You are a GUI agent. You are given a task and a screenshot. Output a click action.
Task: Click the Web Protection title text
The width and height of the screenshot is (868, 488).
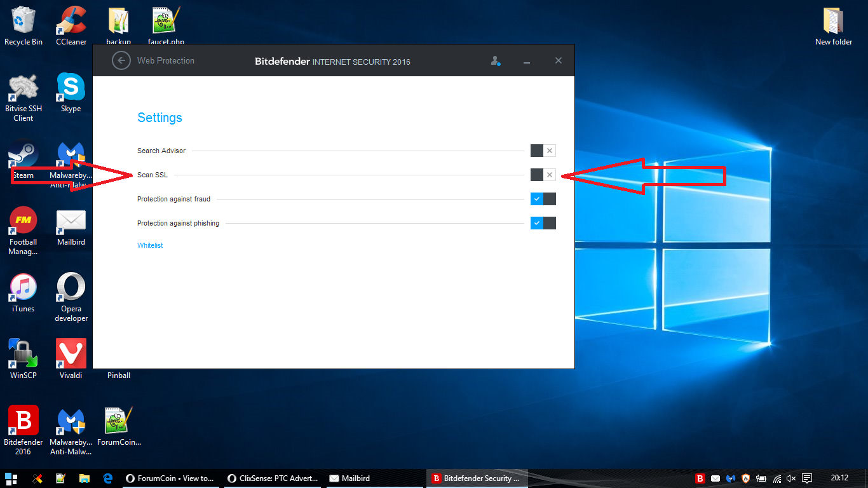pyautogui.click(x=166, y=61)
